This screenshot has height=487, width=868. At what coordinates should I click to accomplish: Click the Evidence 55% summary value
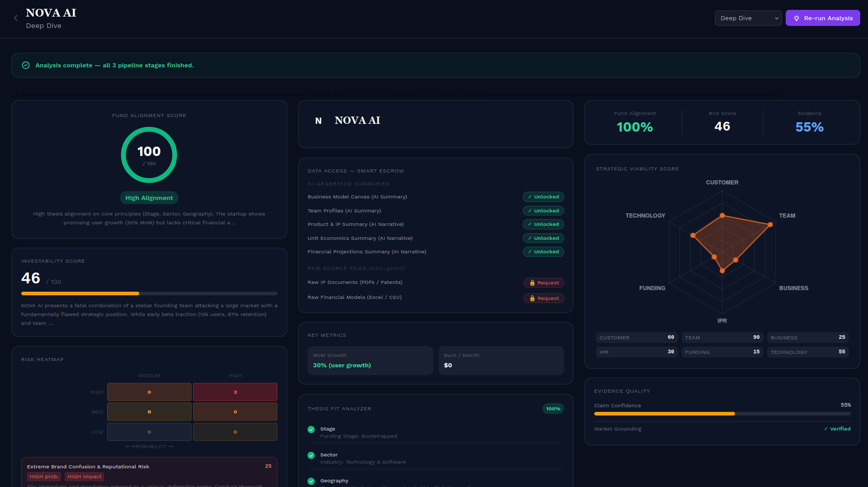(x=810, y=127)
